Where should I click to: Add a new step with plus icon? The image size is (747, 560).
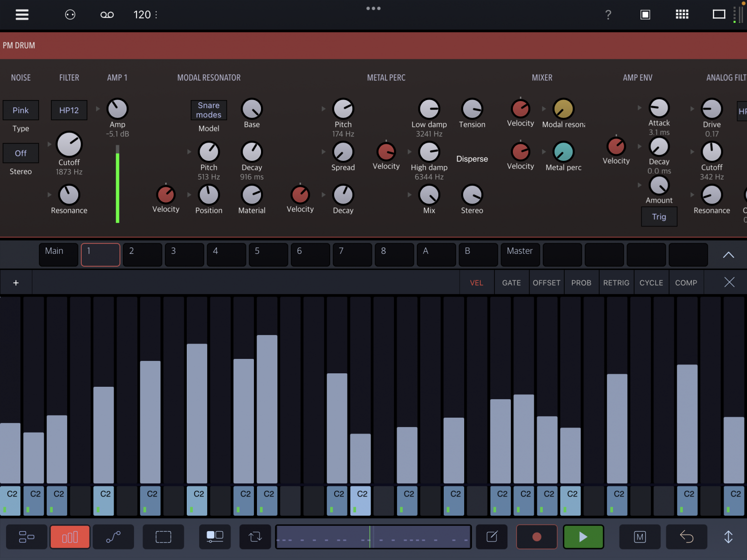click(16, 283)
